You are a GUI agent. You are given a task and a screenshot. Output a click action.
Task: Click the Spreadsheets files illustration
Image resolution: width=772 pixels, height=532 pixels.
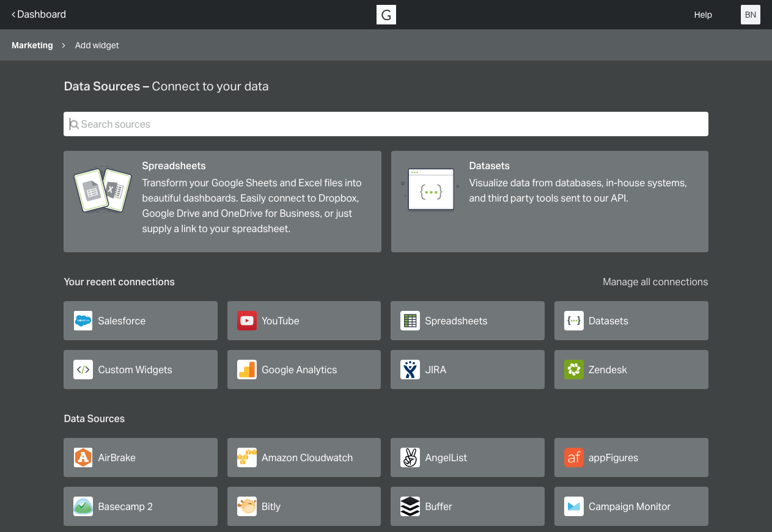coord(103,191)
